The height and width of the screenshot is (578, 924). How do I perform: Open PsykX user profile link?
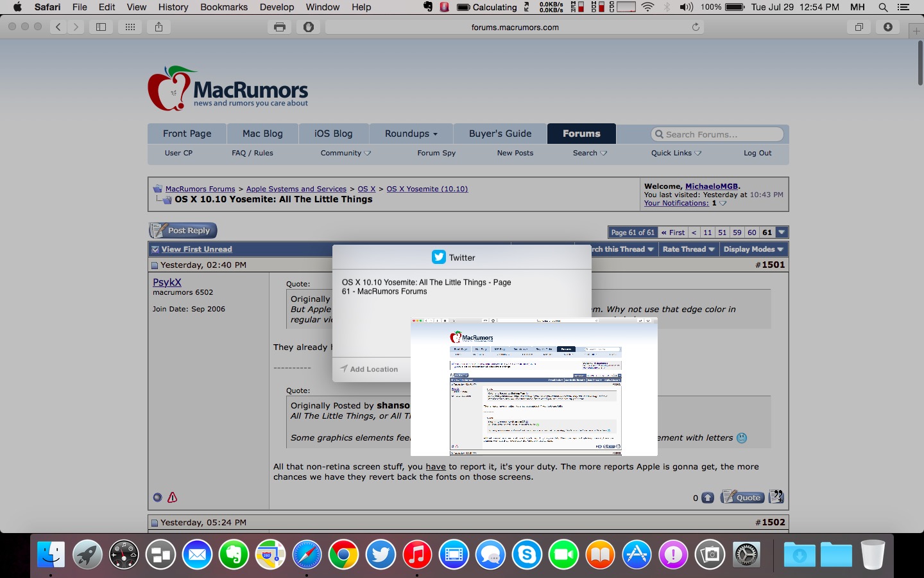[x=167, y=282]
